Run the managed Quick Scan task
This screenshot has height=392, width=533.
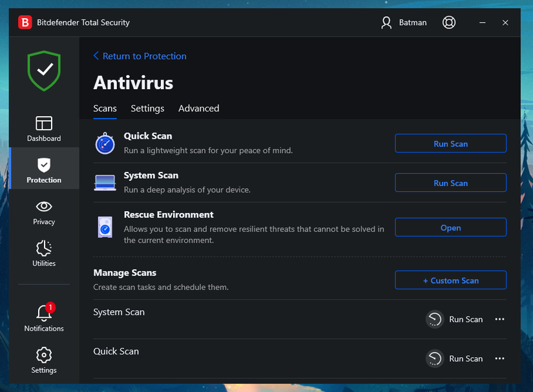(466, 358)
